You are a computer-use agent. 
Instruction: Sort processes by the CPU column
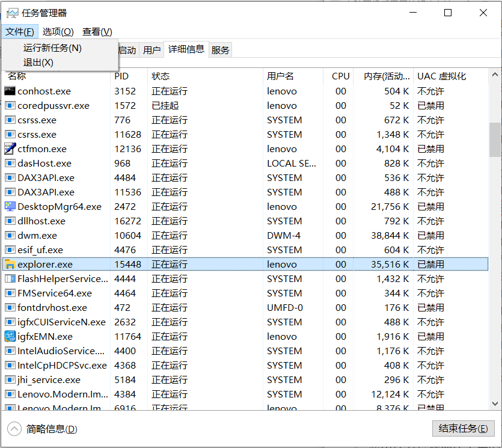pos(340,76)
